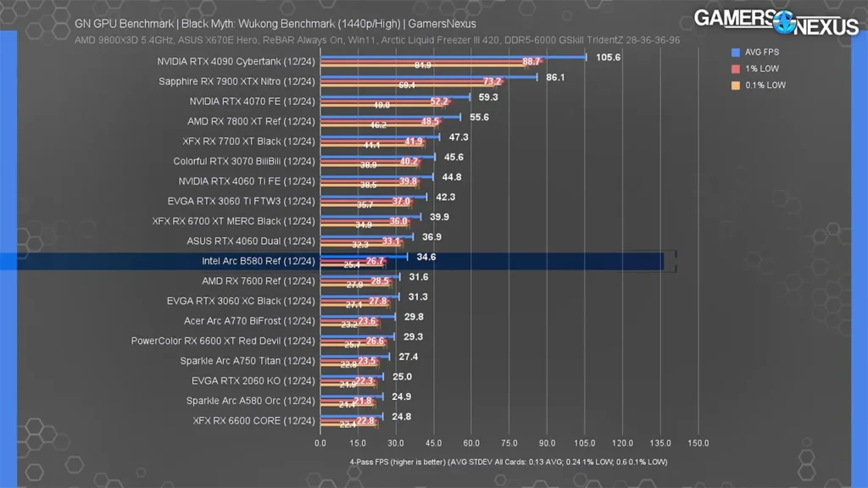
Task: Click the AVG FPS legend label text
Action: click(762, 52)
